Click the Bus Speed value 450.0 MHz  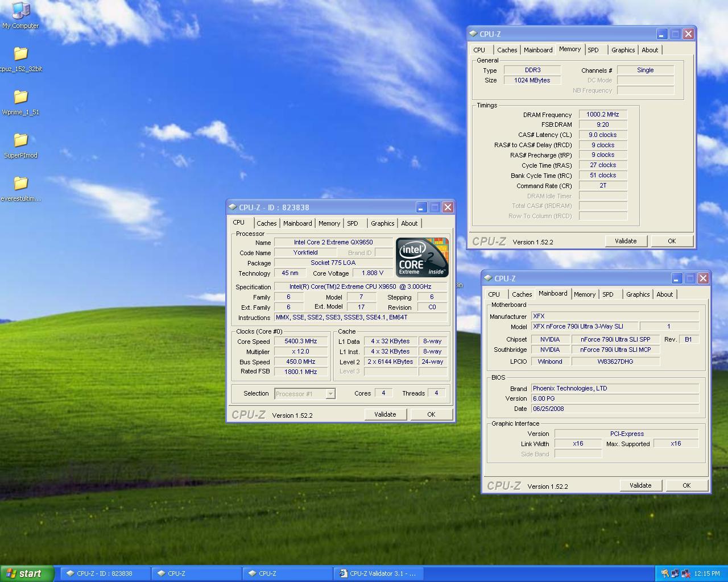(x=301, y=362)
